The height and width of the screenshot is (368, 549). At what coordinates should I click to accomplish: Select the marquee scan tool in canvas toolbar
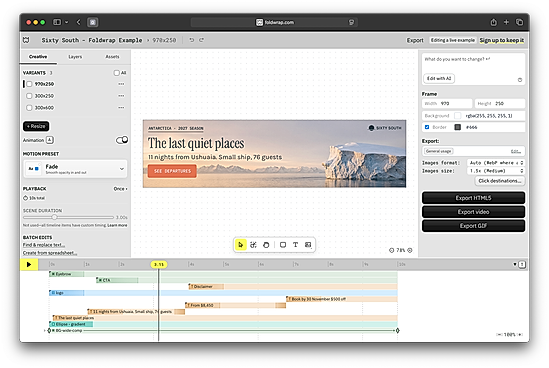coord(253,245)
